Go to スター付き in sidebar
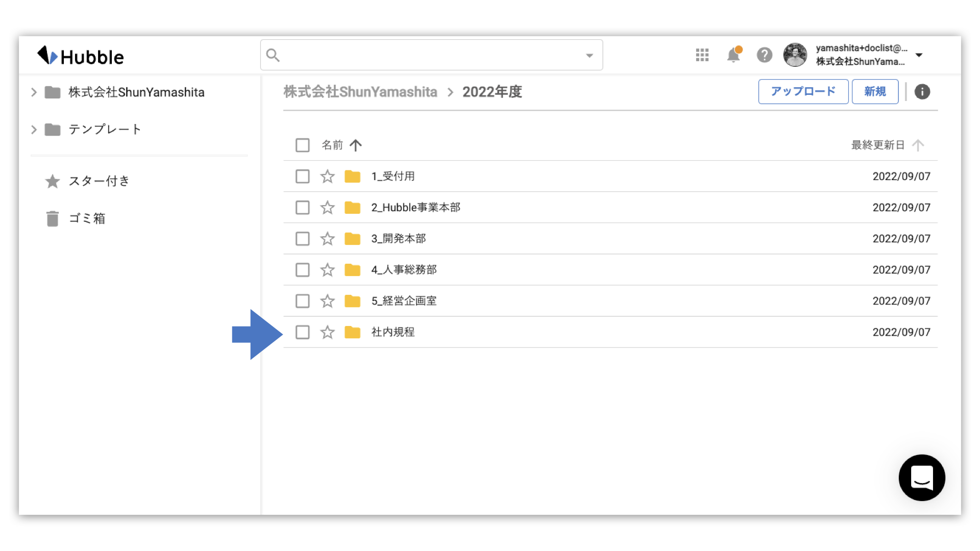This screenshot has width=980, height=551. click(99, 181)
